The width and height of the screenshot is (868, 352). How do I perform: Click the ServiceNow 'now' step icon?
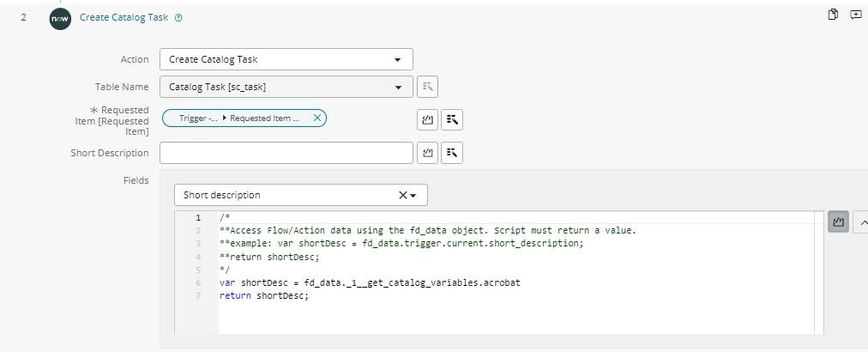tap(60, 18)
